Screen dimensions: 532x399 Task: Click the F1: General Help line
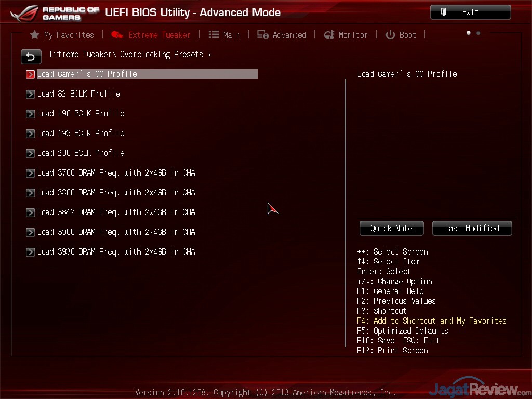point(390,291)
